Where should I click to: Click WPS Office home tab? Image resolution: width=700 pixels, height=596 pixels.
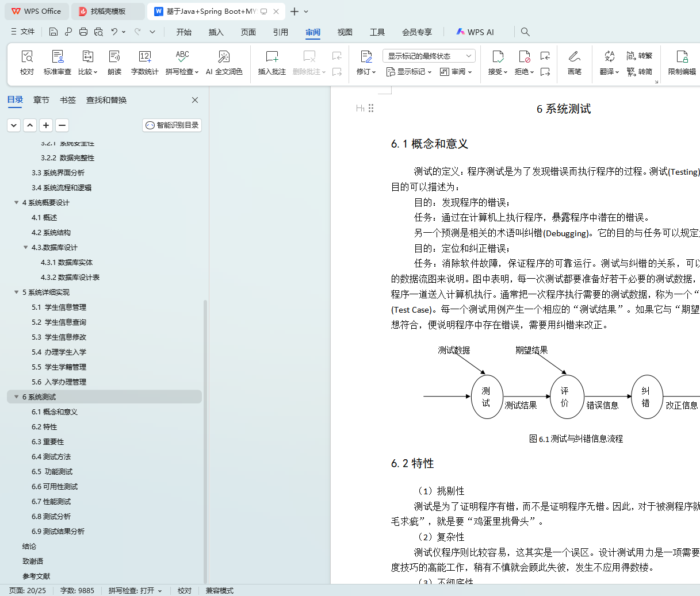[36, 11]
